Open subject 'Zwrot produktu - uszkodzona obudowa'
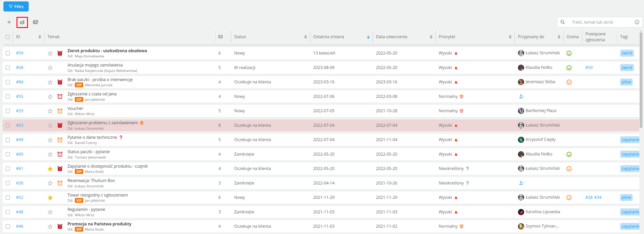644x234 pixels. [x=107, y=51]
